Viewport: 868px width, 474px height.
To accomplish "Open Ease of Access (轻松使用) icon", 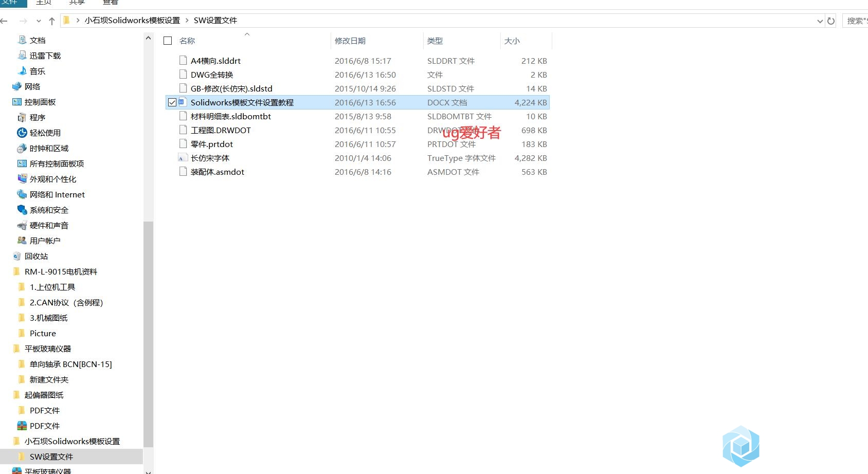I will click(x=22, y=133).
